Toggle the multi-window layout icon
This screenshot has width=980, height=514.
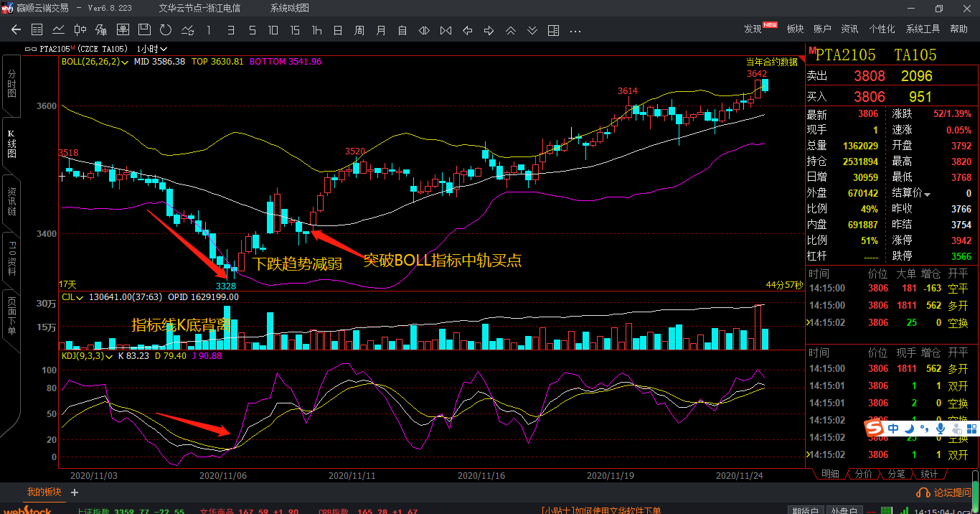tap(553, 30)
